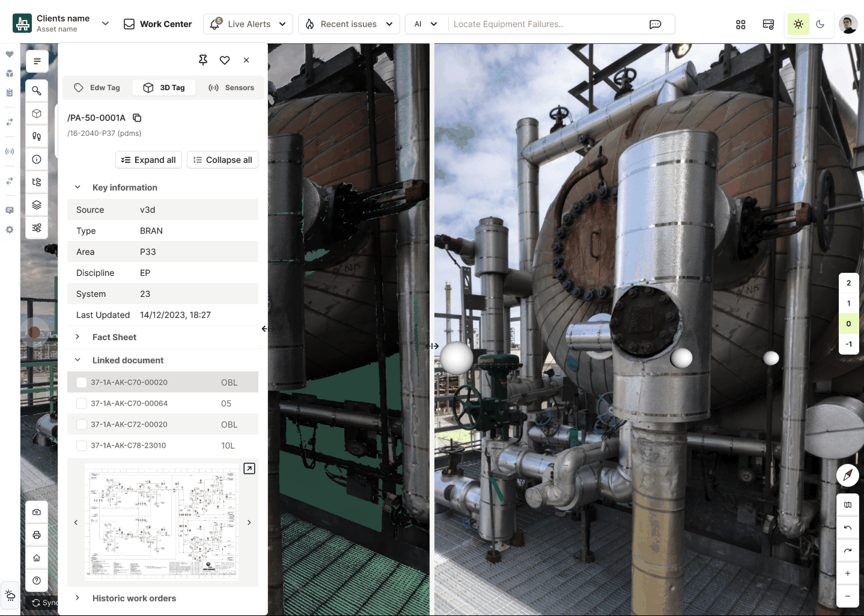
Task: Copy the /PA-50-0001A tag name
Action: tap(137, 118)
